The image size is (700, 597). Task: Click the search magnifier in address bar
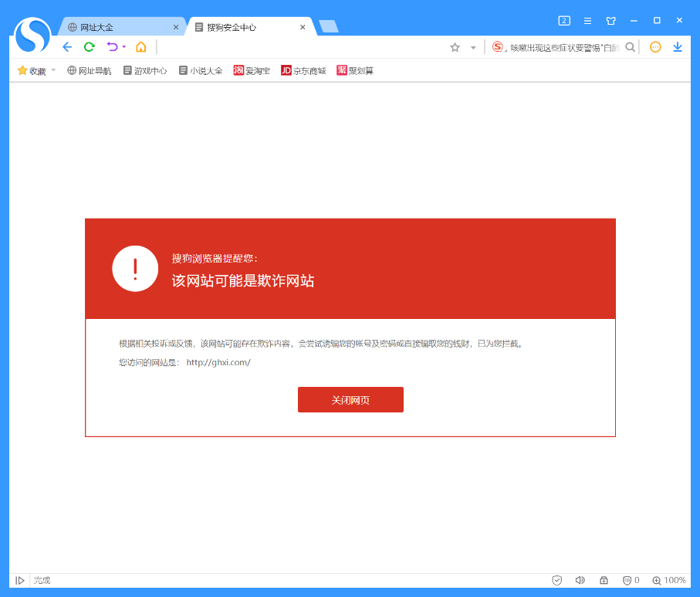tap(631, 46)
